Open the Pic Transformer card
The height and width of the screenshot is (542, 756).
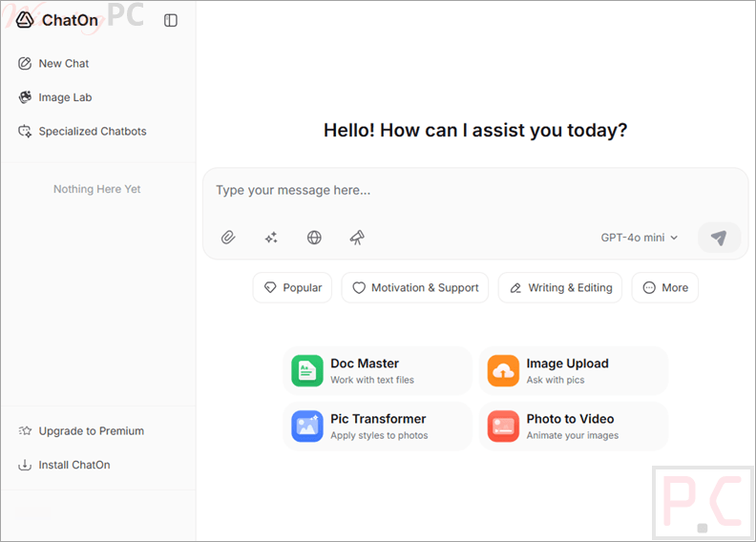tap(377, 427)
